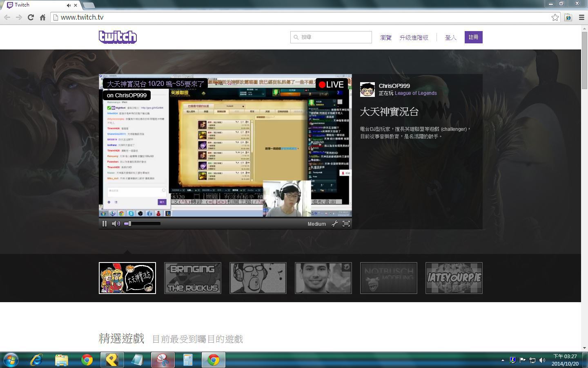Click the 大天神實況台 channel heading
This screenshot has width=588, height=368.
389,112
